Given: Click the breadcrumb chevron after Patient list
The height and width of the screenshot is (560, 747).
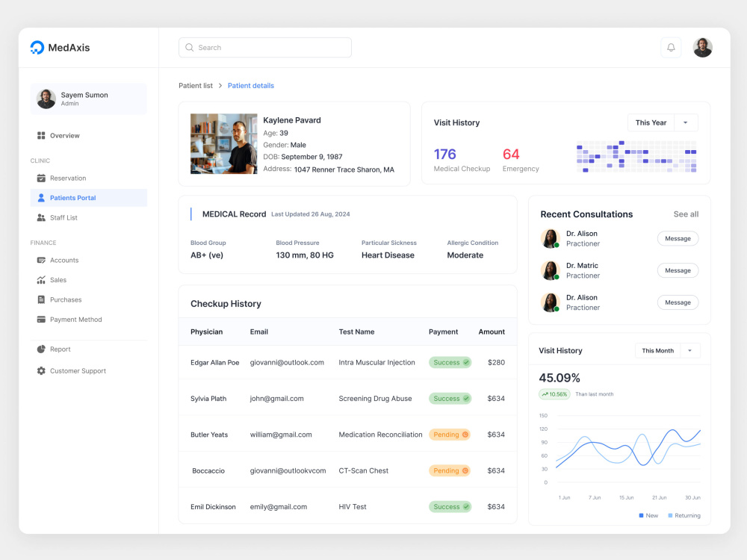Looking at the screenshot, I should 220,86.
